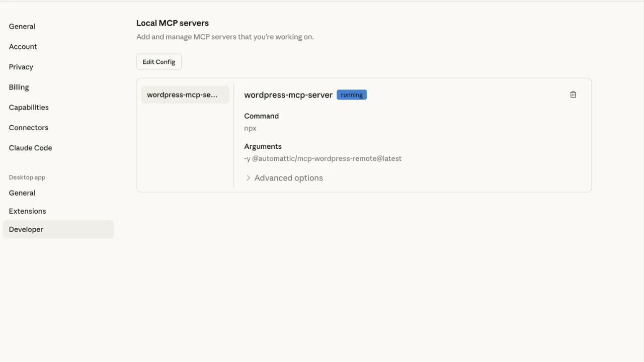The image size is (644, 362).
Task: Click the Local MCP servers heading
Action: 172,23
